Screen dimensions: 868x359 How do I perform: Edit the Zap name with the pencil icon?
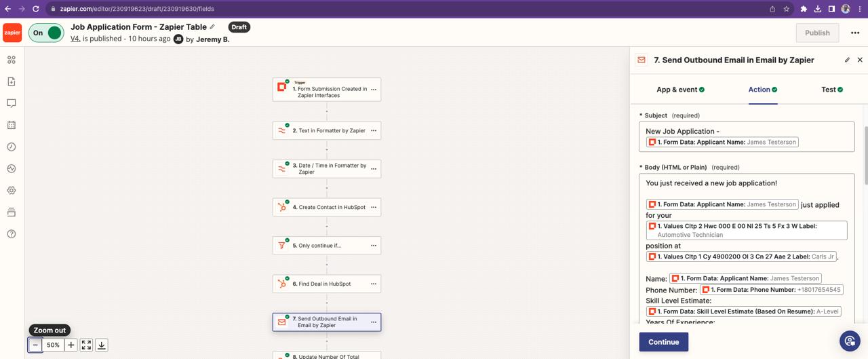212,27
